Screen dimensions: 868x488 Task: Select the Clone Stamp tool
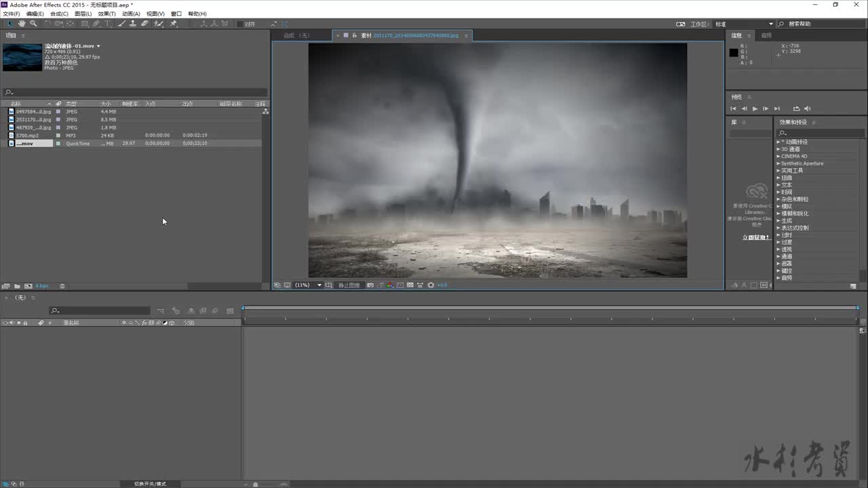(133, 24)
